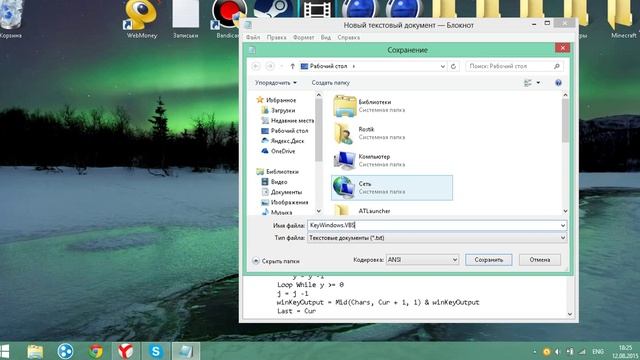640x360 pixels.
Task: Open the view options dropdown arrow
Action: click(x=538, y=83)
